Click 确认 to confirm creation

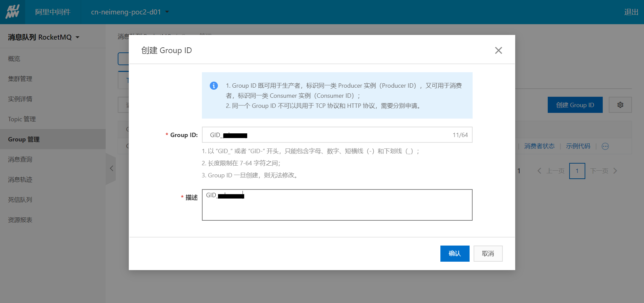point(455,254)
